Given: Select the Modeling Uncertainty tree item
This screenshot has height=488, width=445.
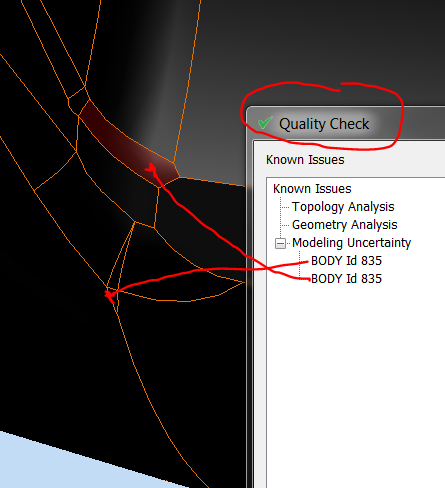Looking at the screenshot, I should (351, 243).
